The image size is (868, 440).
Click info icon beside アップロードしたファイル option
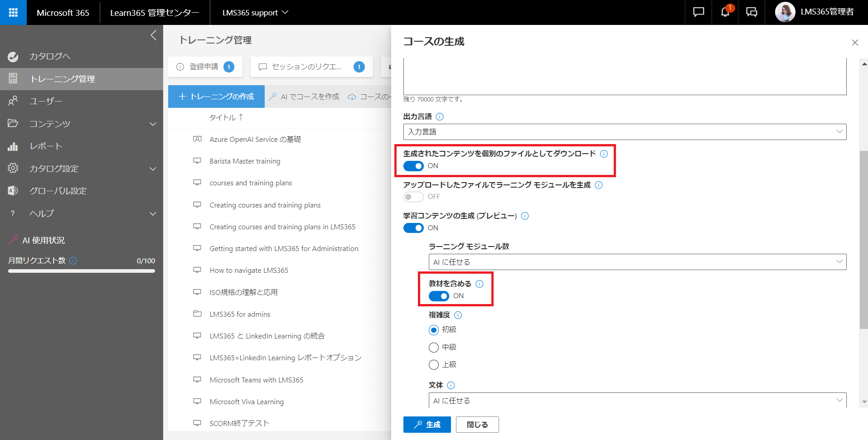[599, 185]
